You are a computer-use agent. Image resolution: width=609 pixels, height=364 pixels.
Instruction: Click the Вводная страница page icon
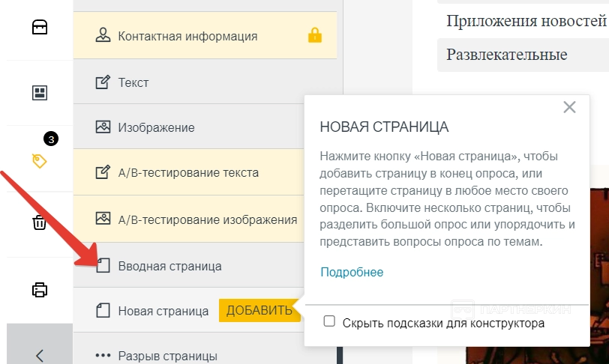pyautogui.click(x=103, y=266)
